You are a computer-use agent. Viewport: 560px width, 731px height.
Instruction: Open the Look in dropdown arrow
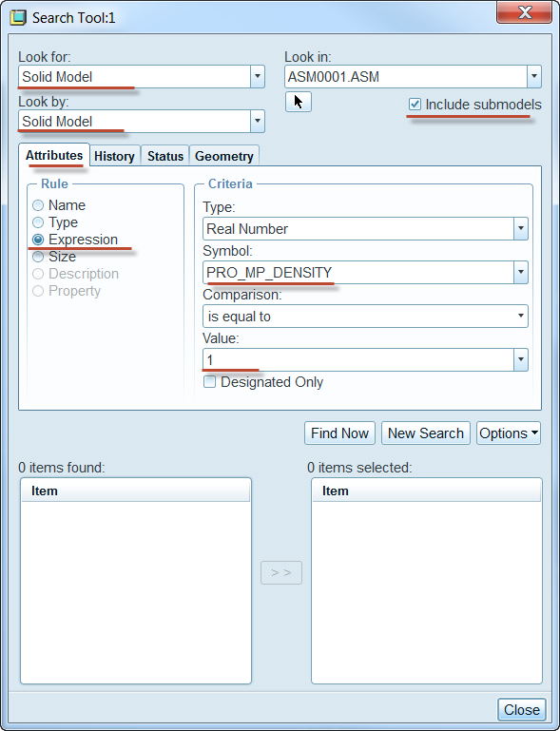534,76
